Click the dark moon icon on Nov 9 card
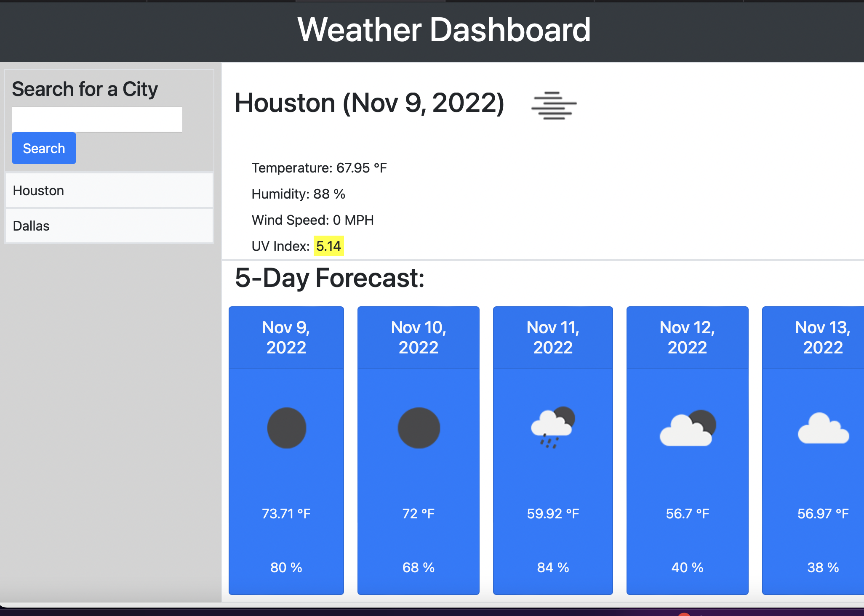Image resolution: width=864 pixels, height=616 pixels. tap(286, 427)
